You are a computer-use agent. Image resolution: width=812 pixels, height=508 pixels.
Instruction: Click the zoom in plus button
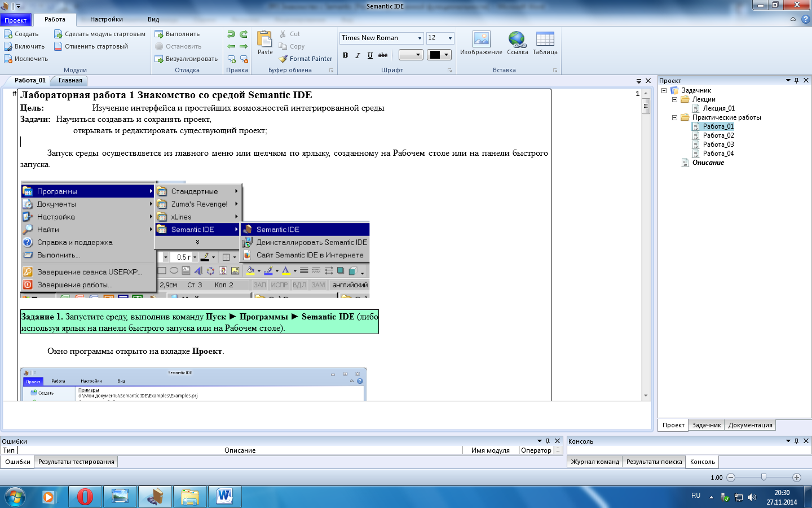797,478
